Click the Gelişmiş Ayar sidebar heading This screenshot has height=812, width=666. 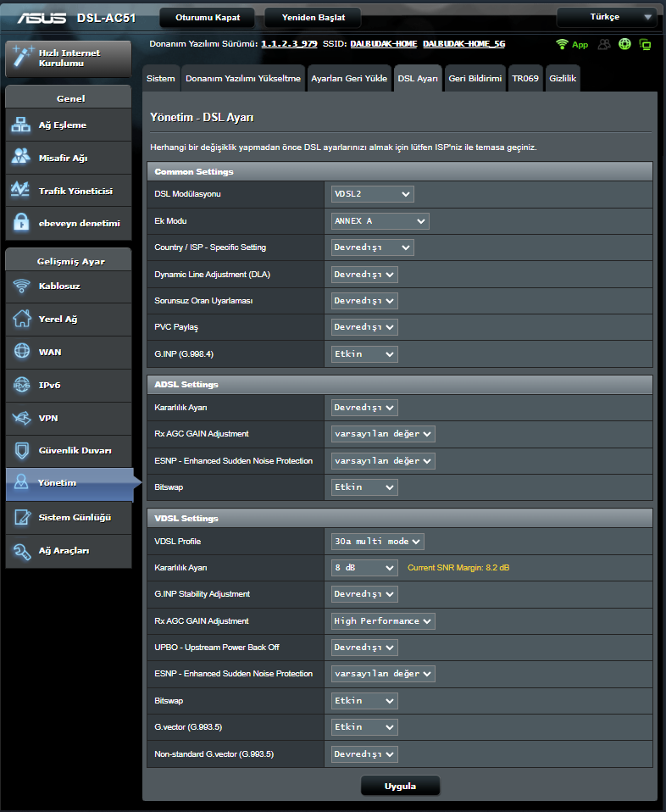tap(71, 262)
